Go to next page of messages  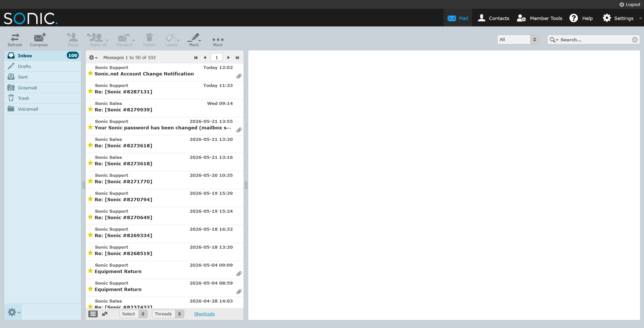pyautogui.click(x=228, y=57)
